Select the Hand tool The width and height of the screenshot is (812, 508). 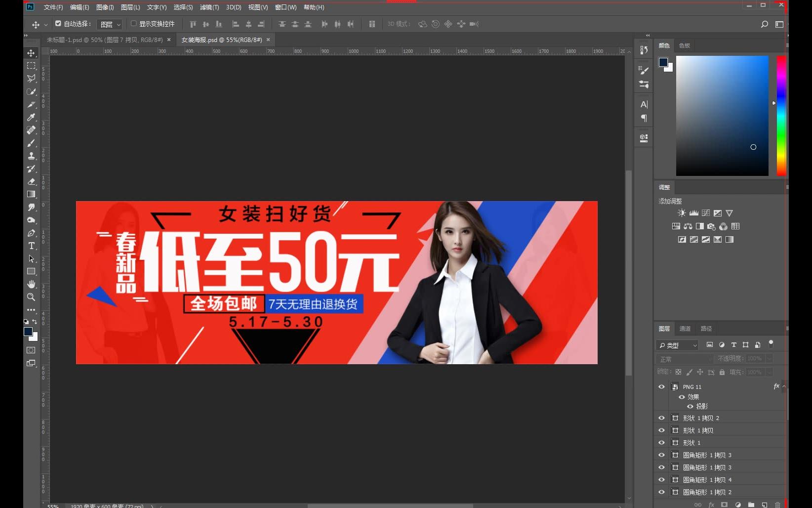pos(31,284)
